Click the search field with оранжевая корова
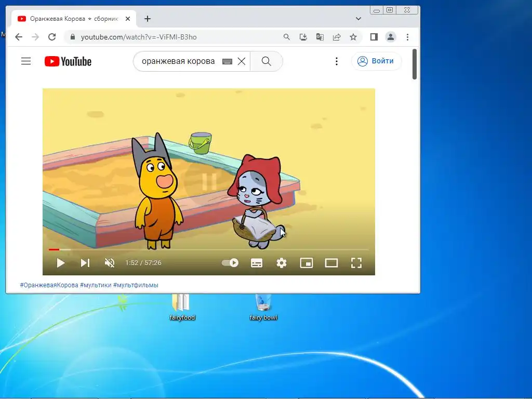This screenshot has height=399, width=532. point(178,61)
